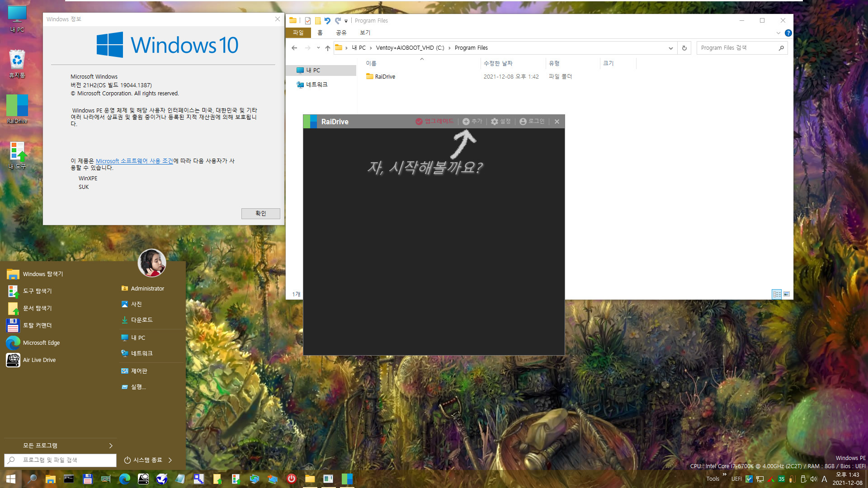This screenshot has width=868, height=488.
Task: Open the address bar history dropdown
Action: (670, 48)
